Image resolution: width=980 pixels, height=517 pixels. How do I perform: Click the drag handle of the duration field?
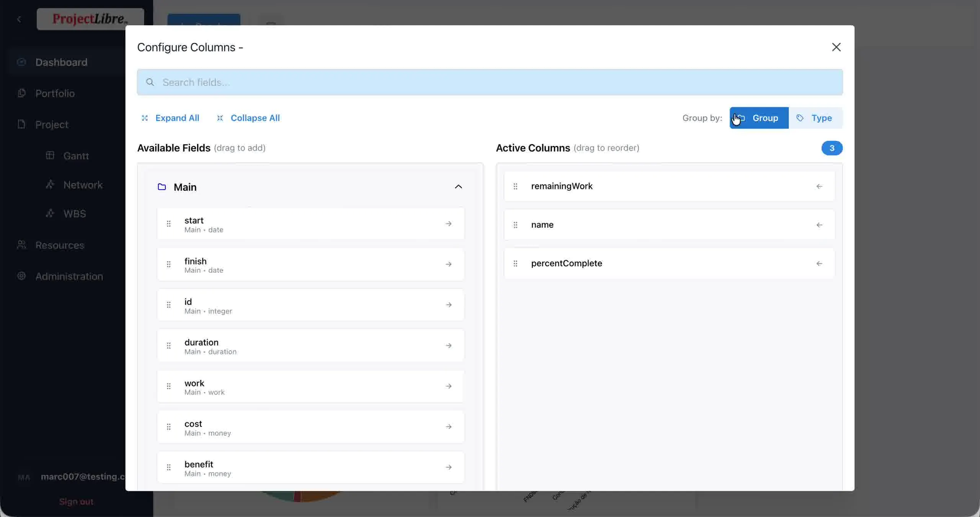coord(168,345)
